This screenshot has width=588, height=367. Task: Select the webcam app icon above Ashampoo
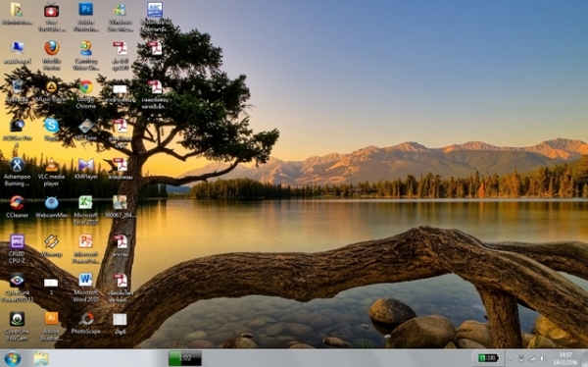pyautogui.click(x=17, y=126)
